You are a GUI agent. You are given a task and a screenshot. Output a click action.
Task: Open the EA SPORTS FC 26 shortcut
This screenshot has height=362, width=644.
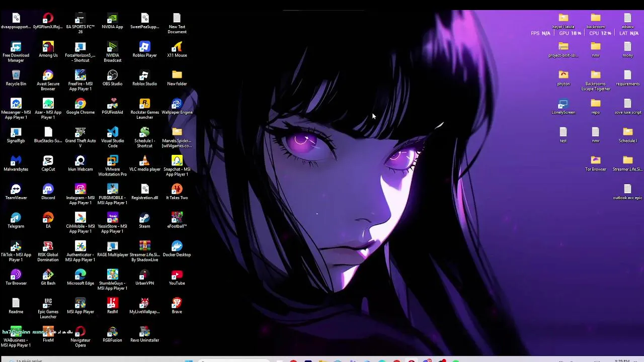[x=80, y=24]
